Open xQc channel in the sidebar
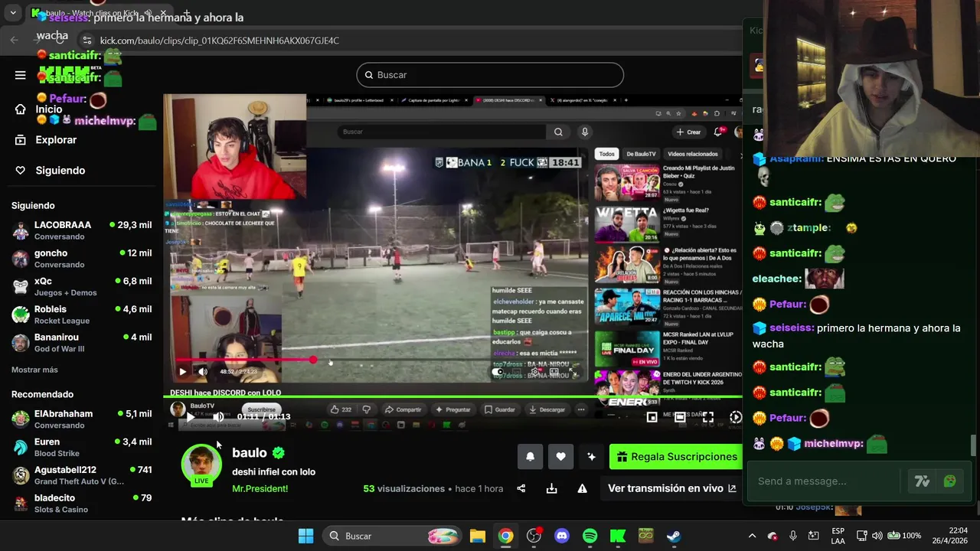The image size is (980, 551). point(81,286)
